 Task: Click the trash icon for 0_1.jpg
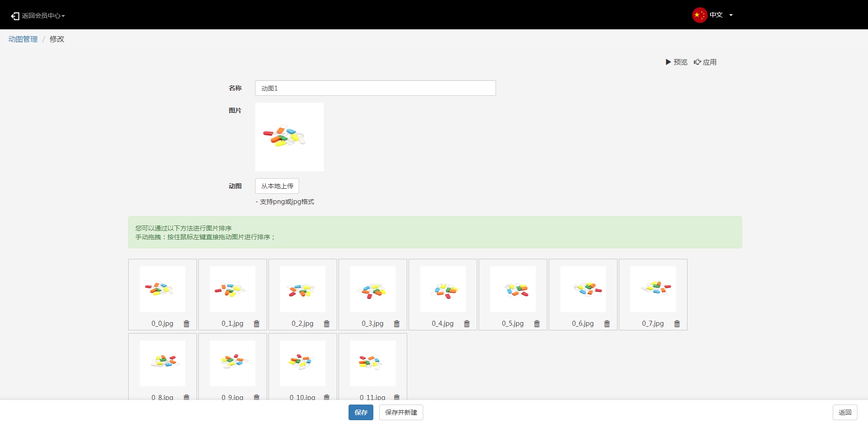[x=257, y=324]
